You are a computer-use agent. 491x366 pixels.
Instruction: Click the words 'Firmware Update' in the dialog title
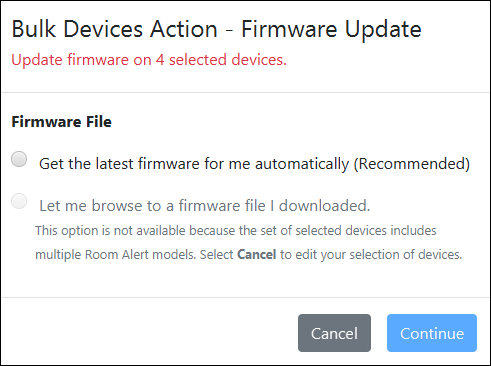coord(331,29)
